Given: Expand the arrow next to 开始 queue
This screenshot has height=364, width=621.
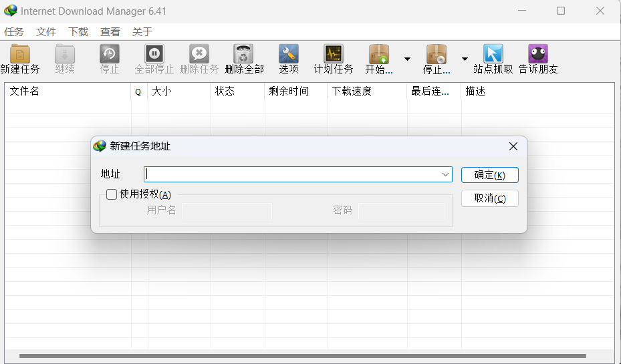Looking at the screenshot, I should [x=407, y=59].
